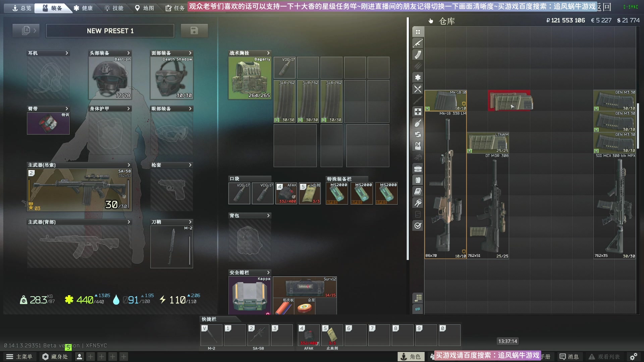
Task: Filter stash by info items book icon
Action: pos(418,191)
